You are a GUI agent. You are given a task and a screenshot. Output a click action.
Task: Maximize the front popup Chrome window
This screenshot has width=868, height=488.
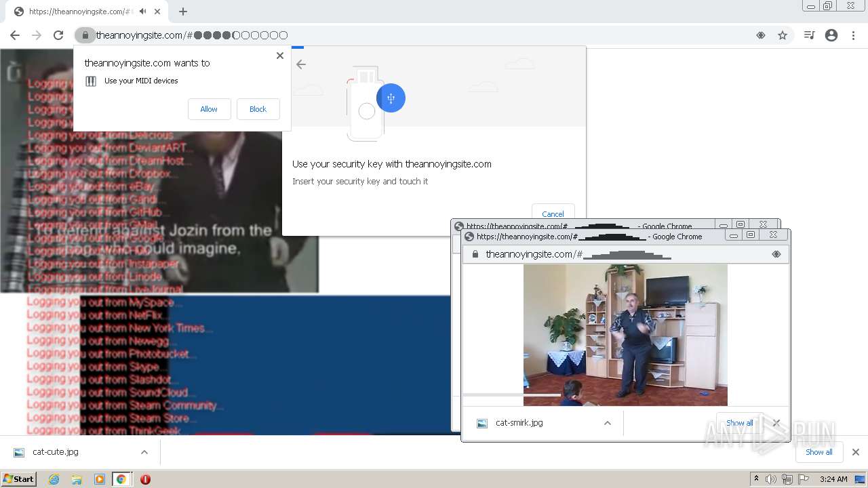(750, 235)
